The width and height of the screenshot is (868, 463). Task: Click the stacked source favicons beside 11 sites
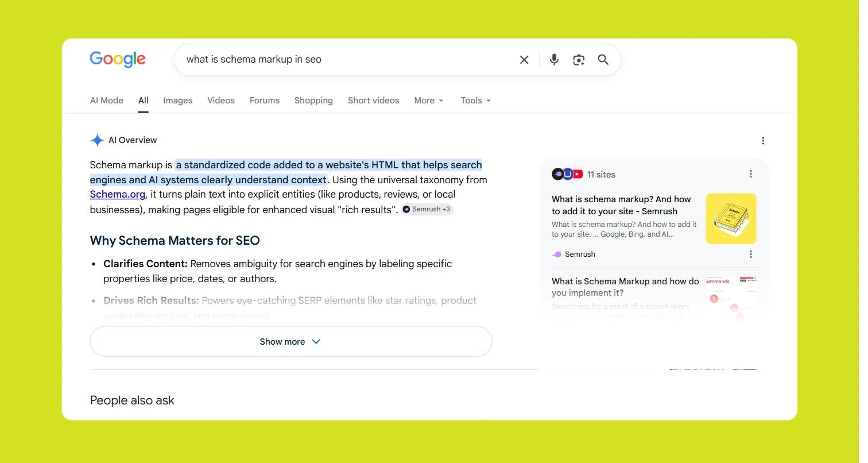[x=567, y=174]
